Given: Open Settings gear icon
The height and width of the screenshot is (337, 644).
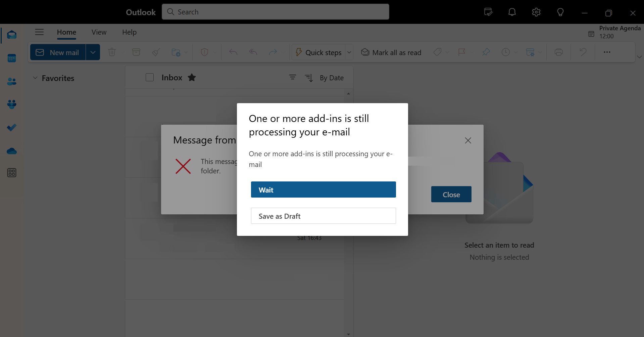Looking at the screenshot, I should click(536, 12).
